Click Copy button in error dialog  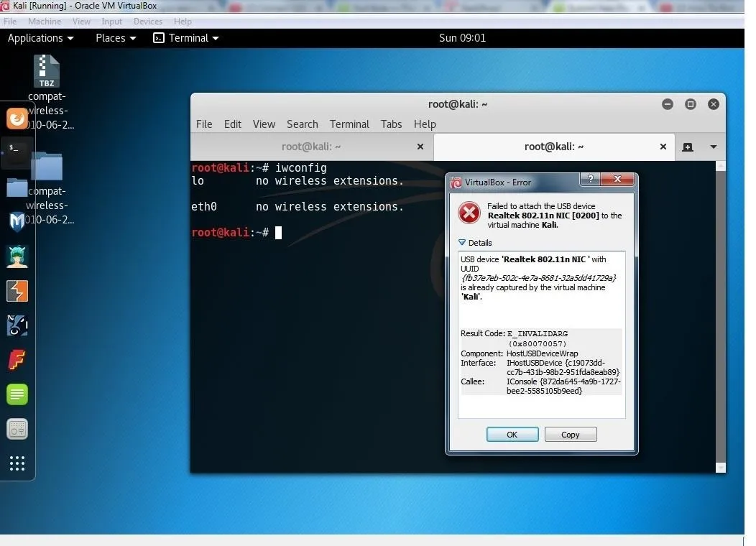pos(570,435)
